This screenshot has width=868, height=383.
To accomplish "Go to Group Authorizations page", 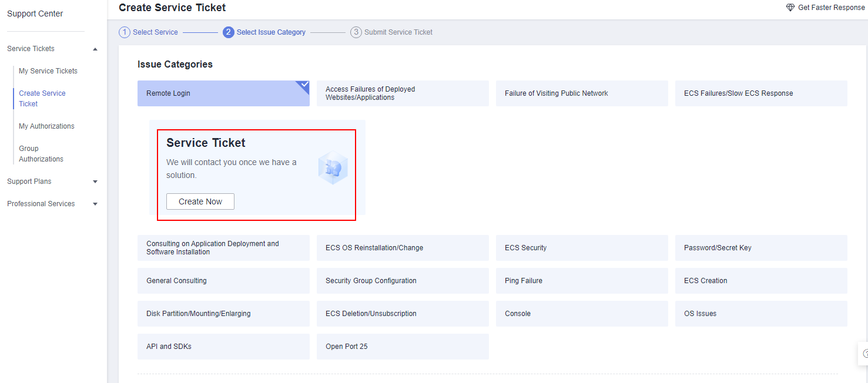I will click(41, 154).
